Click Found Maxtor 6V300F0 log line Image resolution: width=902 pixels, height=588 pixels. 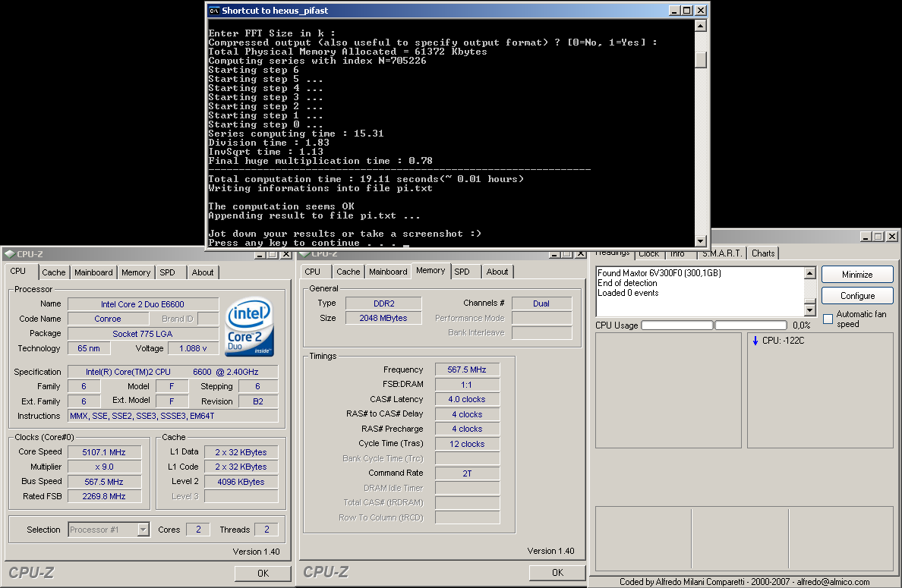(x=659, y=273)
